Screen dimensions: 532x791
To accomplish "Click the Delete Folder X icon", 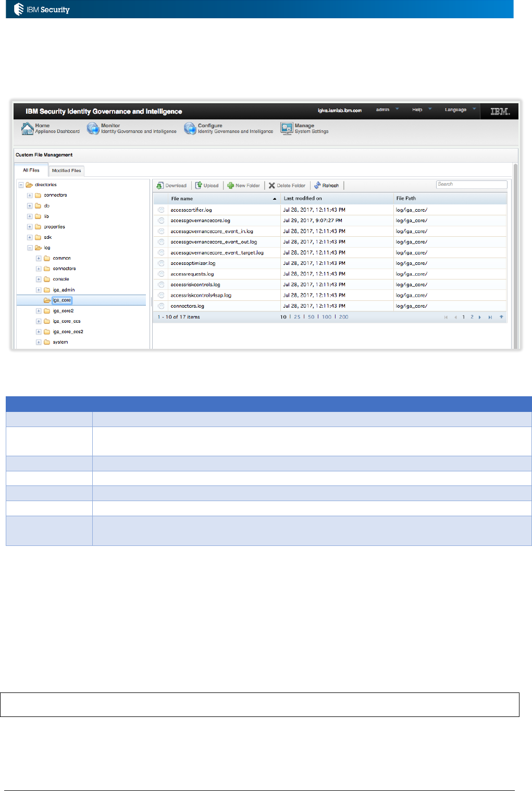I will (271, 186).
